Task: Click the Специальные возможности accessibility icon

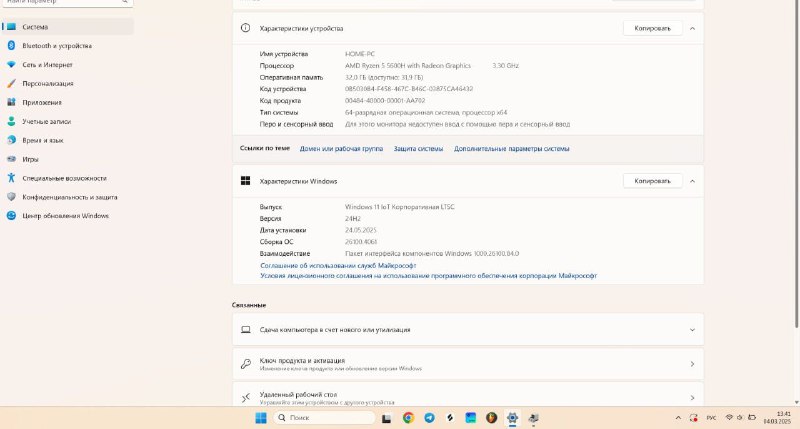Action: pyautogui.click(x=11, y=178)
